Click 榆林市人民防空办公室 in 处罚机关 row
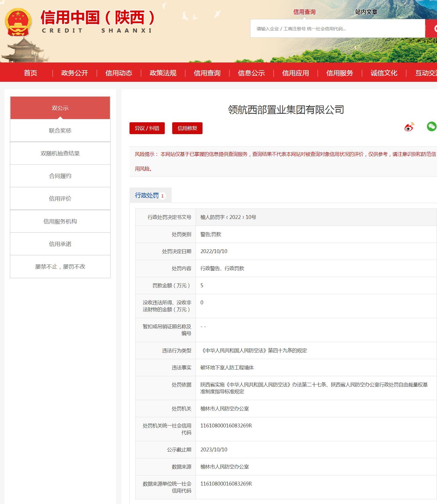437x504 pixels. click(x=225, y=409)
